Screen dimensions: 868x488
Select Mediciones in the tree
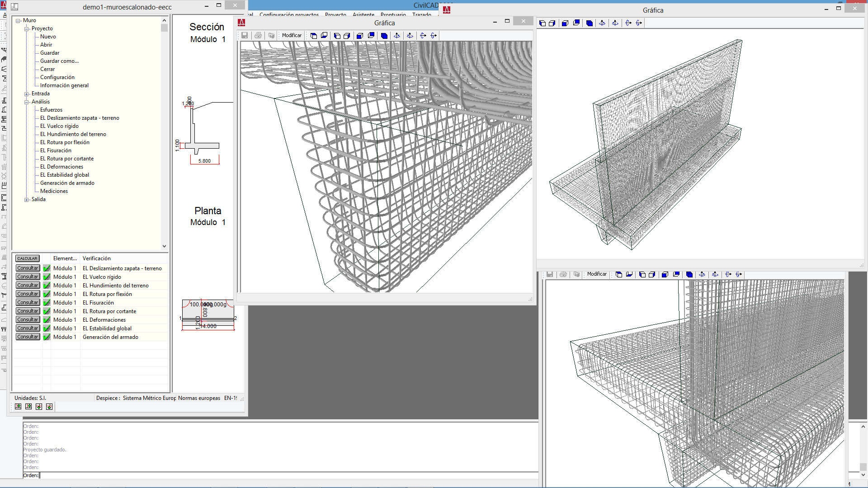point(54,191)
